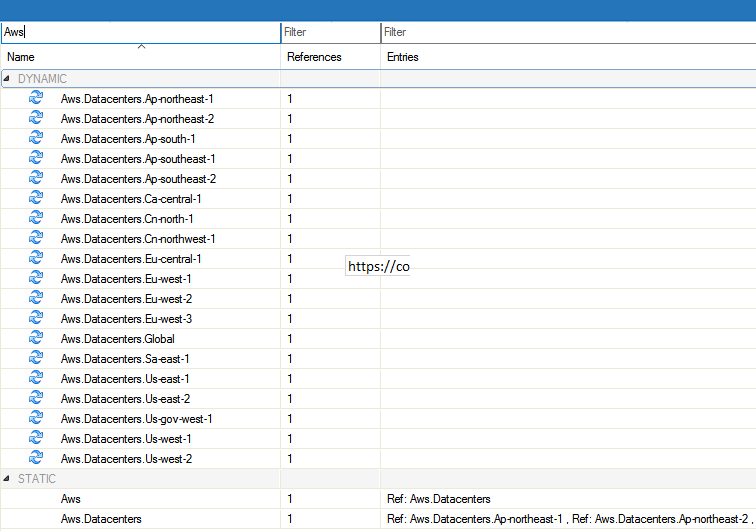Click dynamic icon for Aws.Datacenters.Ap-south-1
Viewport: 756px width, 531px height.
[x=36, y=138]
